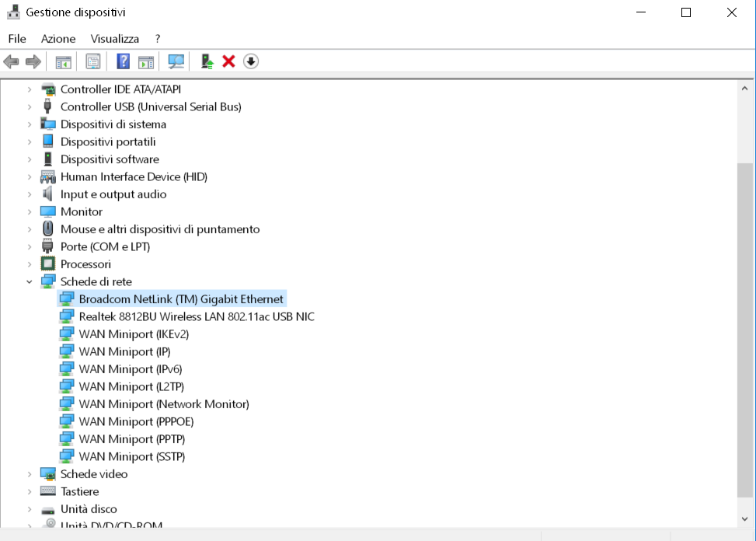Select WAN Miniport (PPPOE) entry

[x=136, y=421]
